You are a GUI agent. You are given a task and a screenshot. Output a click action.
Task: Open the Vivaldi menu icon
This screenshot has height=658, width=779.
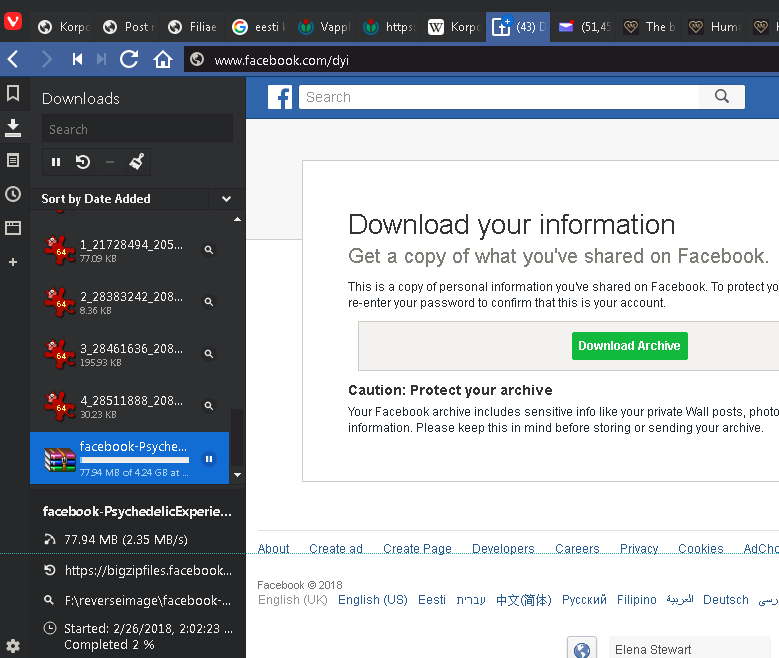[13, 21]
